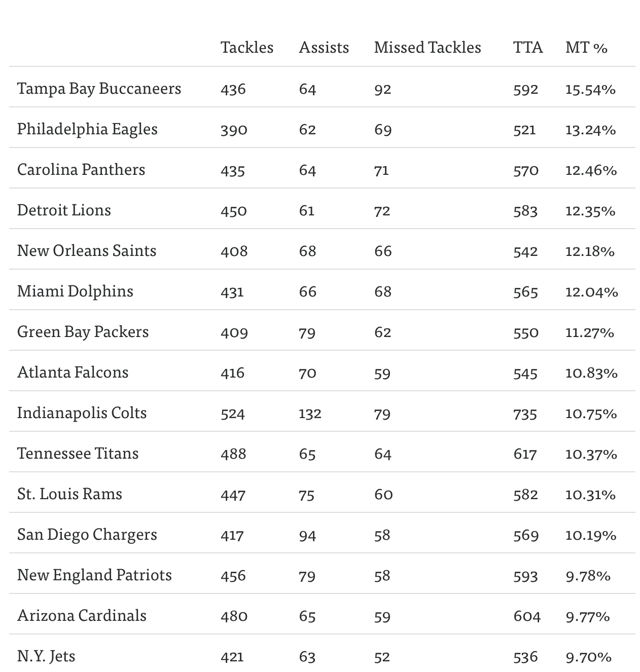The width and height of the screenshot is (640, 672).
Task: Click the Missed Tackles column header
Action: 427,47
